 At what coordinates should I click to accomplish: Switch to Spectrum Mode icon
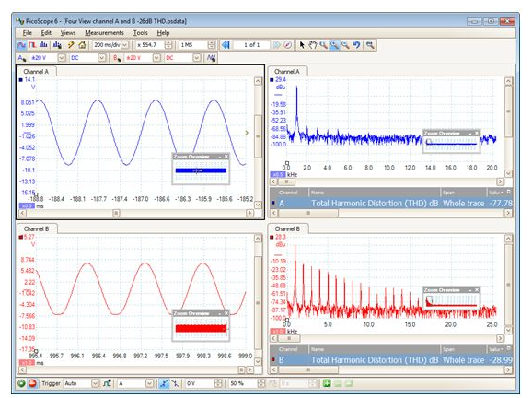[x=43, y=45]
